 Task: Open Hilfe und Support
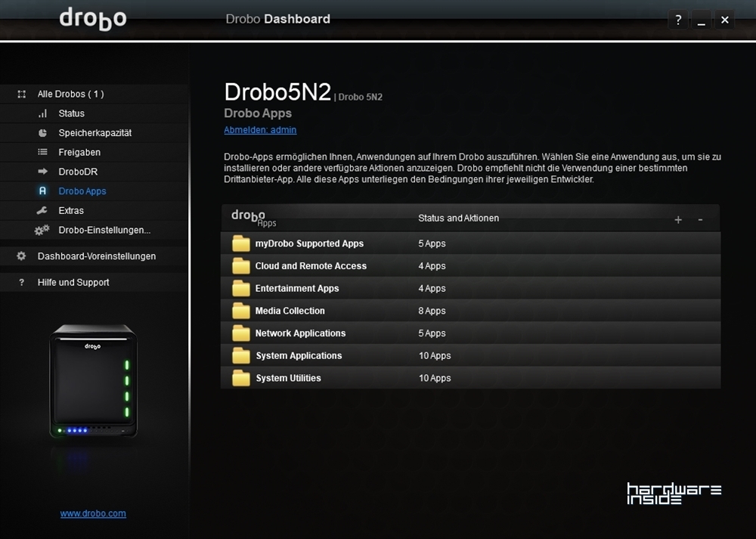click(x=94, y=283)
